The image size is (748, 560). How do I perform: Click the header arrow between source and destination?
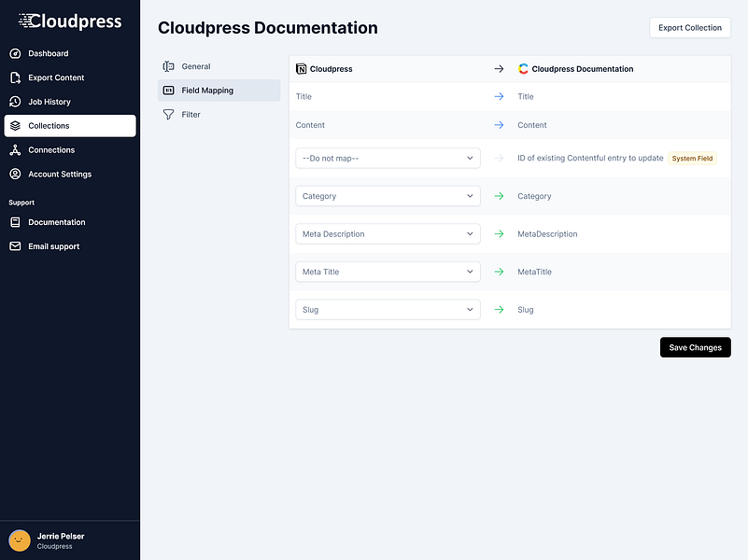pyautogui.click(x=499, y=69)
